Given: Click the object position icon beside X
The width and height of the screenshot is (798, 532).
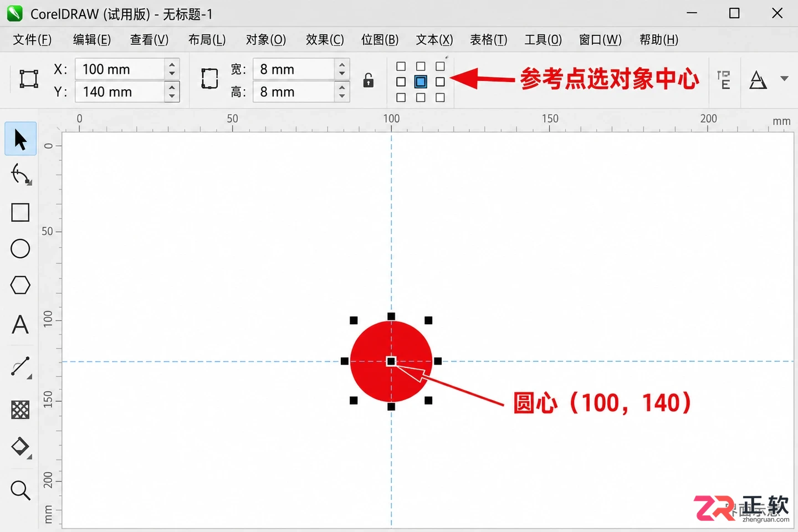Looking at the screenshot, I should coord(29,79).
